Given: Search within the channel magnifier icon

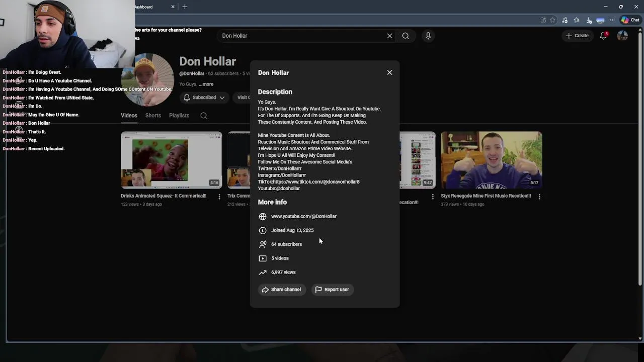Looking at the screenshot, I should 204,116.
